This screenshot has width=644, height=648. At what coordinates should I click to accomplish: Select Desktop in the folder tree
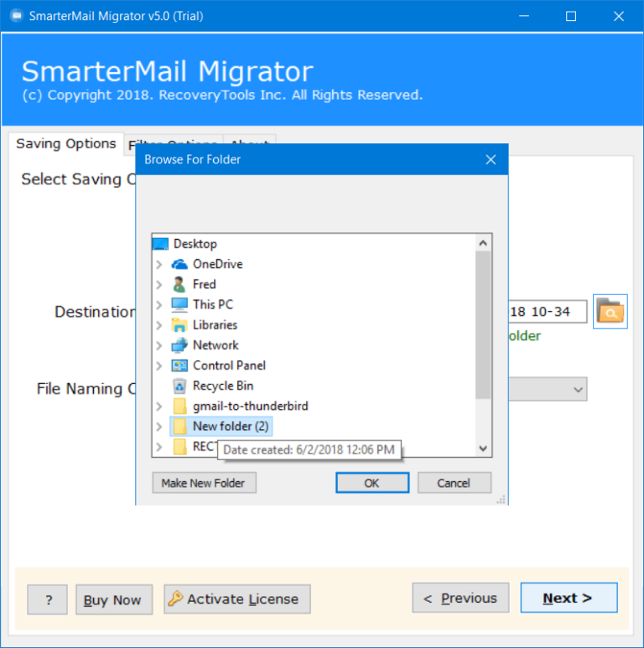pos(195,244)
